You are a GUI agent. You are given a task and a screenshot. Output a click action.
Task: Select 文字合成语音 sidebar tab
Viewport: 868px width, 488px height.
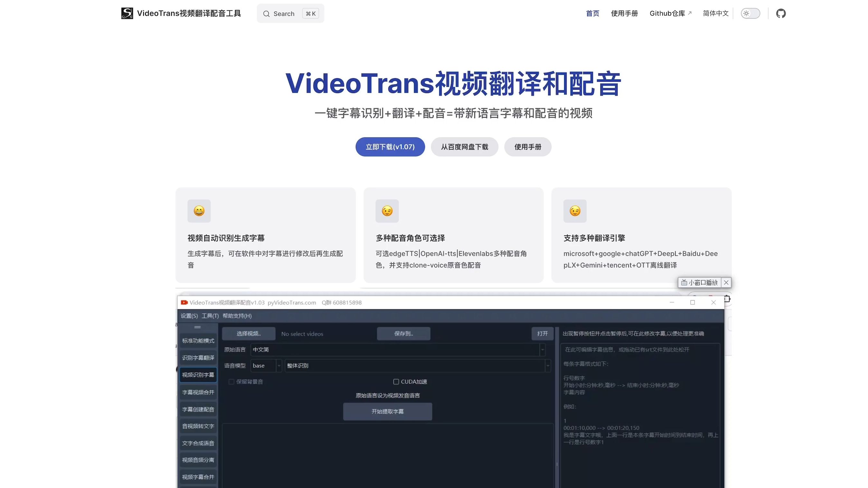click(x=198, y=443)
